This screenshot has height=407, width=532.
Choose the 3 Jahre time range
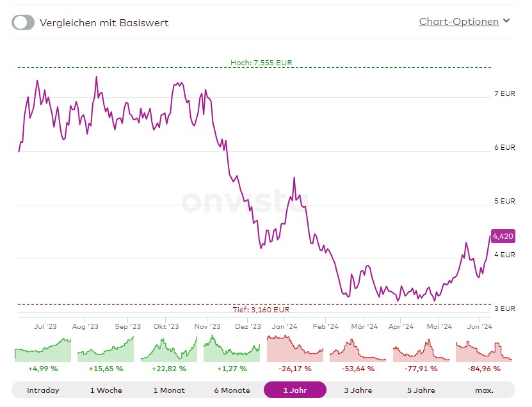(x=358, y=390)
